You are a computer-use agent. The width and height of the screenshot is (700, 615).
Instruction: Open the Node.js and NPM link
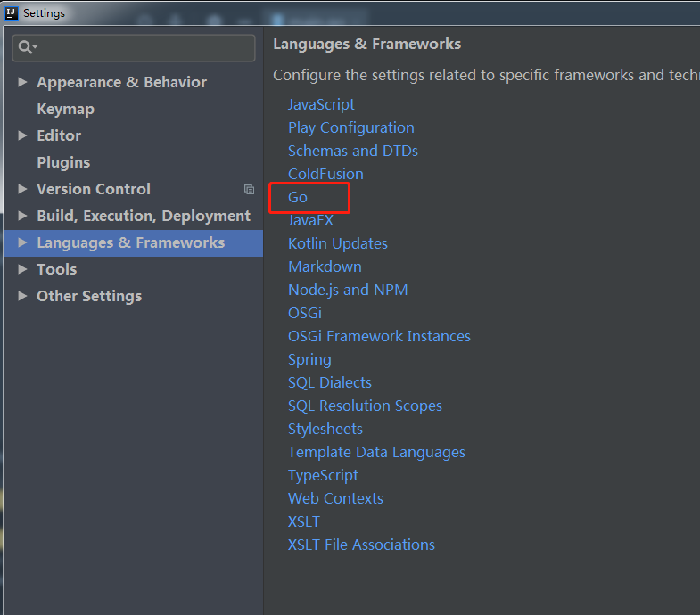coord(348,290)
